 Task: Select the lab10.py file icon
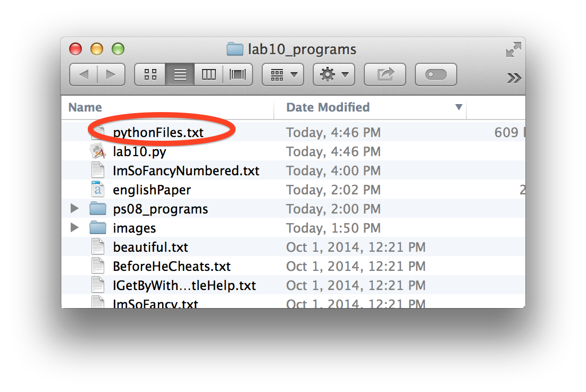click(x=98, y=151)
